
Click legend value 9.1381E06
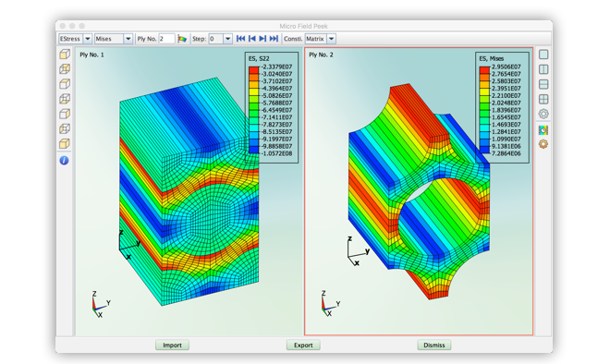[506, 147]
